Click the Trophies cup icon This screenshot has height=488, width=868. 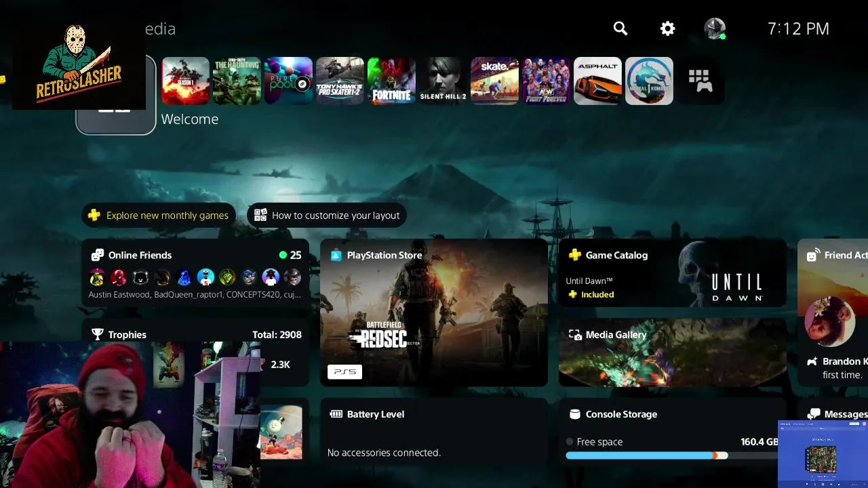click(98, 335)
